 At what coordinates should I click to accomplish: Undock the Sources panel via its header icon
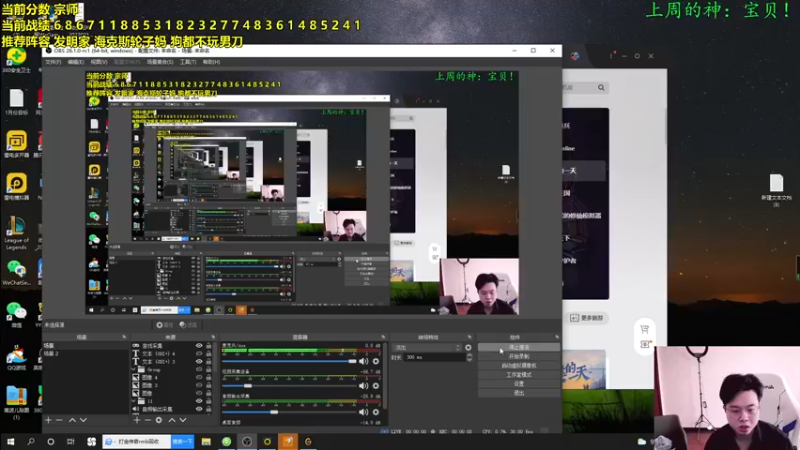click(x=213, y=337)
